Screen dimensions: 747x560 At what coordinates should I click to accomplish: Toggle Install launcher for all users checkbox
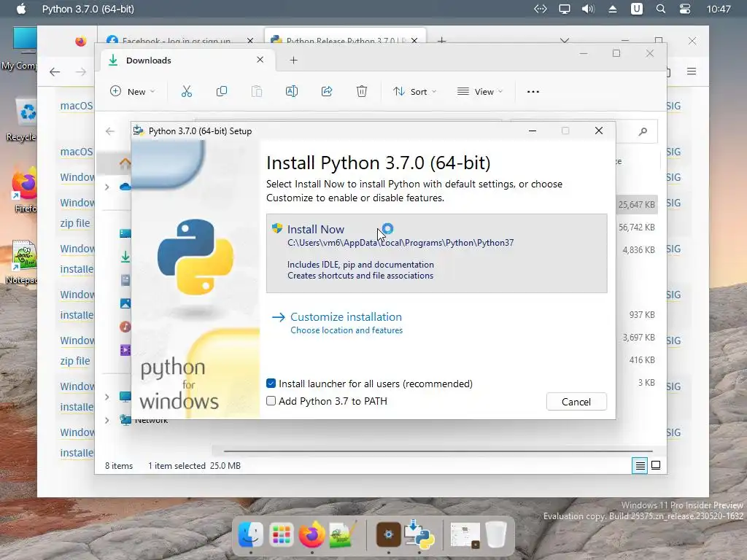point(271,384)
